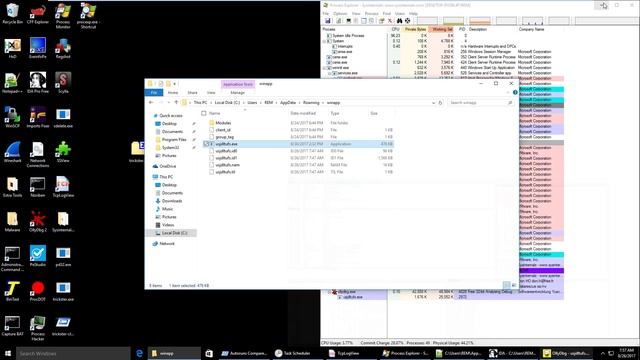Switch Explorer to large icons view toggle

514,285
